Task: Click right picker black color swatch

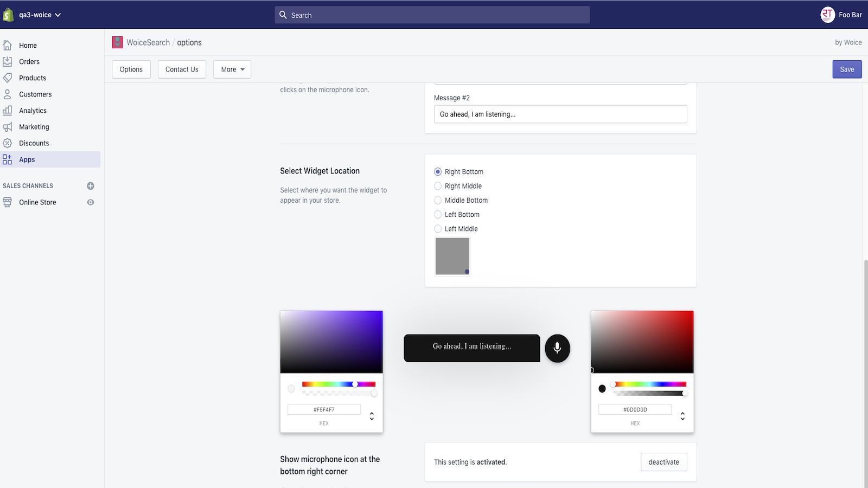Action: [x=602, y=389]
